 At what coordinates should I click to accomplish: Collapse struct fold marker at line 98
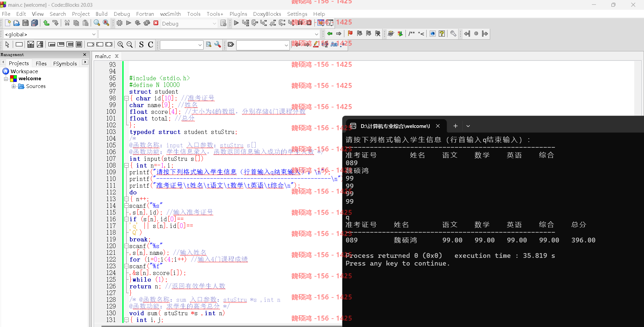point(126,98)
